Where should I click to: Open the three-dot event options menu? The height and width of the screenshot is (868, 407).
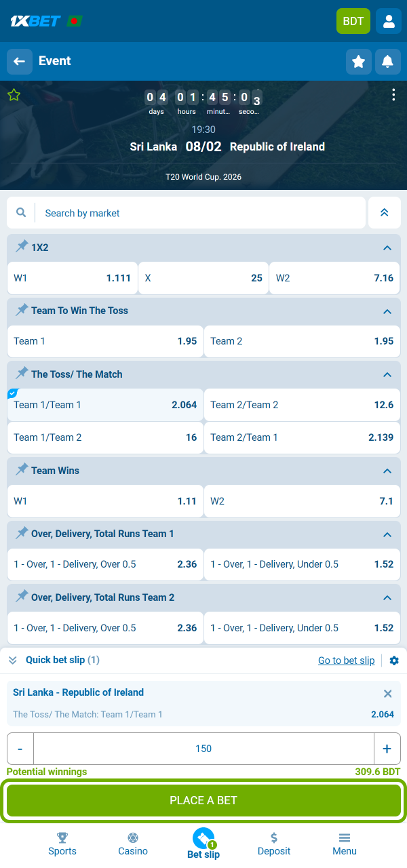(x=393, y=95)
